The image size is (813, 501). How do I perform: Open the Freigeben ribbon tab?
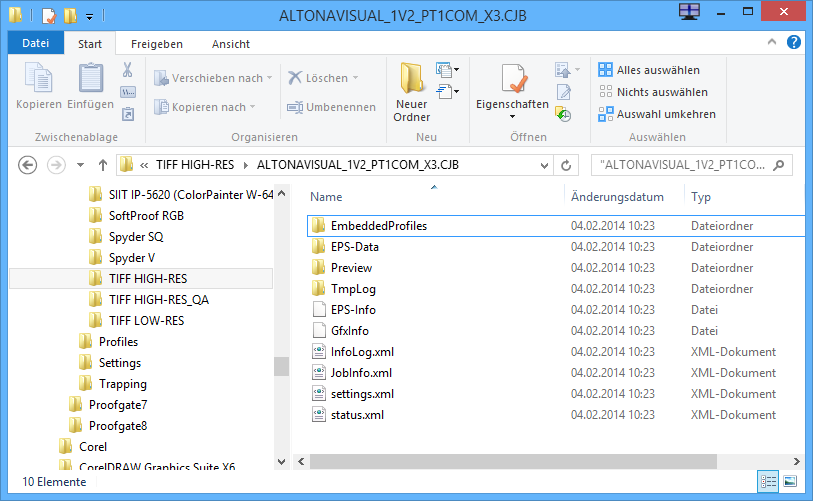157,44
